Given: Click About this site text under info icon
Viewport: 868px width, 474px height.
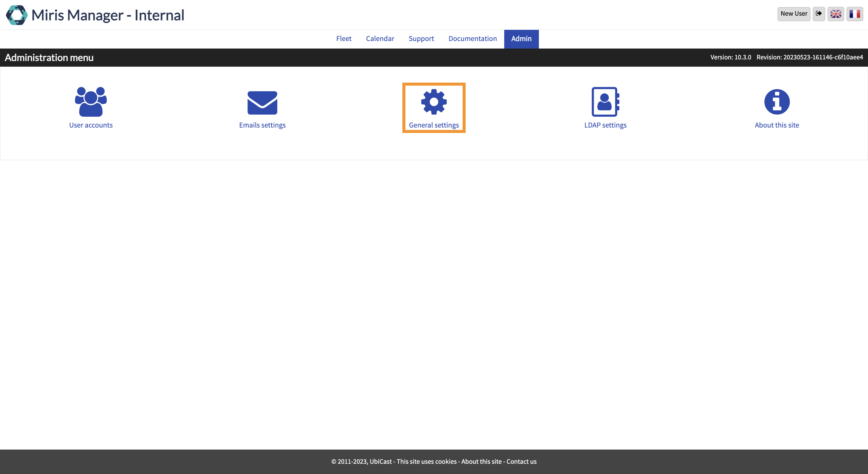Looking at the screenshot, I should 777,125.
